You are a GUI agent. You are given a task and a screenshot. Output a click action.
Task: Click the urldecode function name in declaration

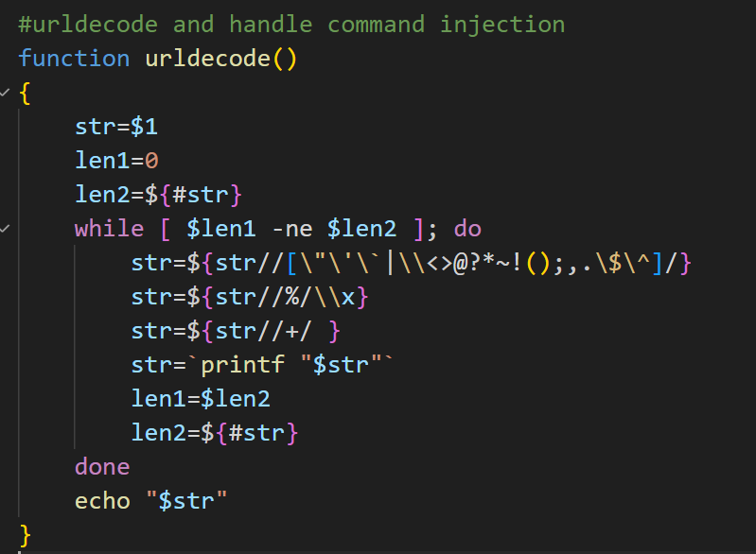[x=208, y=59]
